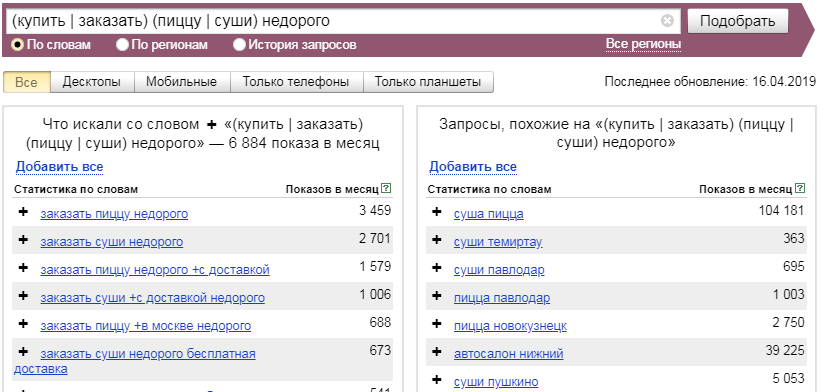Select the 'История запросов' radio option
The image size is (827, 392).
tap(239, 45)
